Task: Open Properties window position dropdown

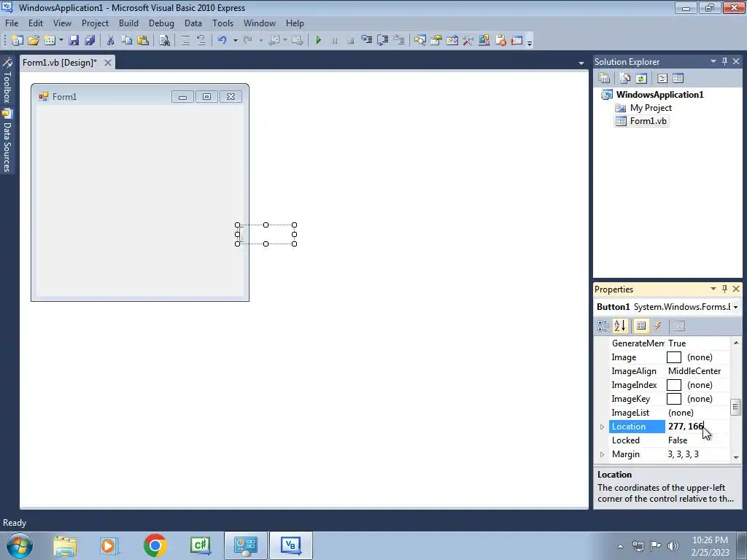Action: (713, 289)
